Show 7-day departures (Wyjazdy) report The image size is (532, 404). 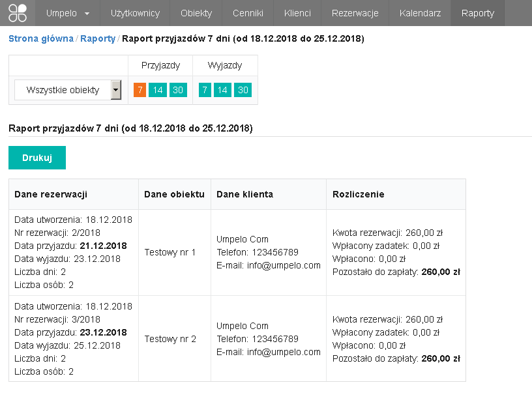tap(205, 90)
